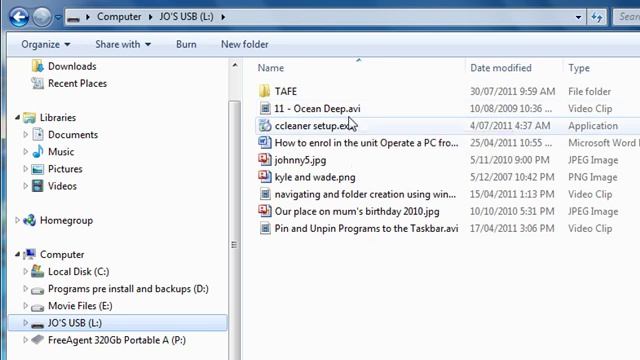This screenshot has width=640, height=360.
Task: Click the navigation pane scroll up arrow
Action: 235,65
